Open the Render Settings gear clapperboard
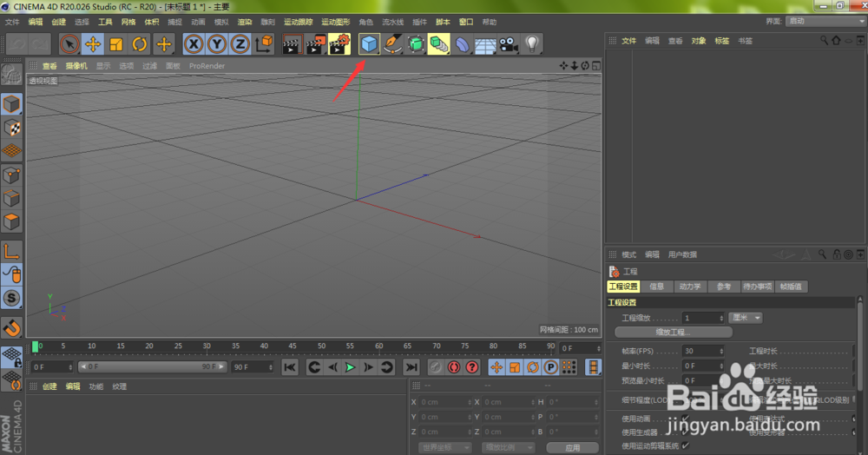This screenshot has width=868, height=455. click(339, 43)
